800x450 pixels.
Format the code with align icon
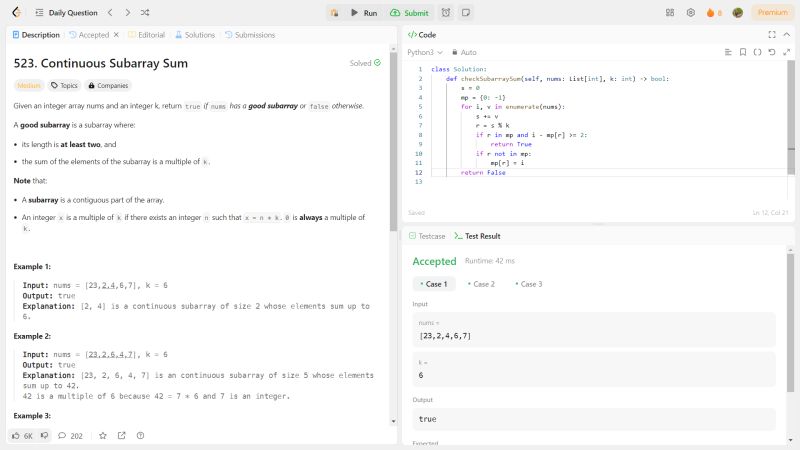pos(728,52)
